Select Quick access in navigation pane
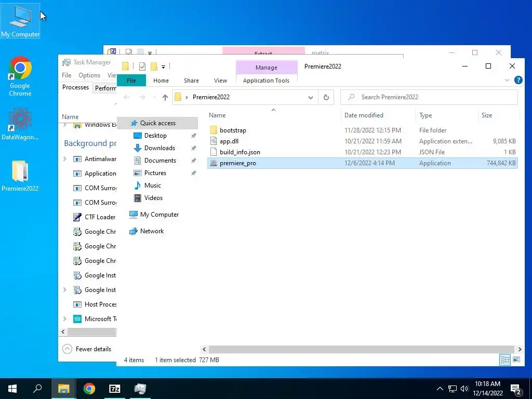Image resolution: width=532 pixels, height=399 pixels. [157, 123]
